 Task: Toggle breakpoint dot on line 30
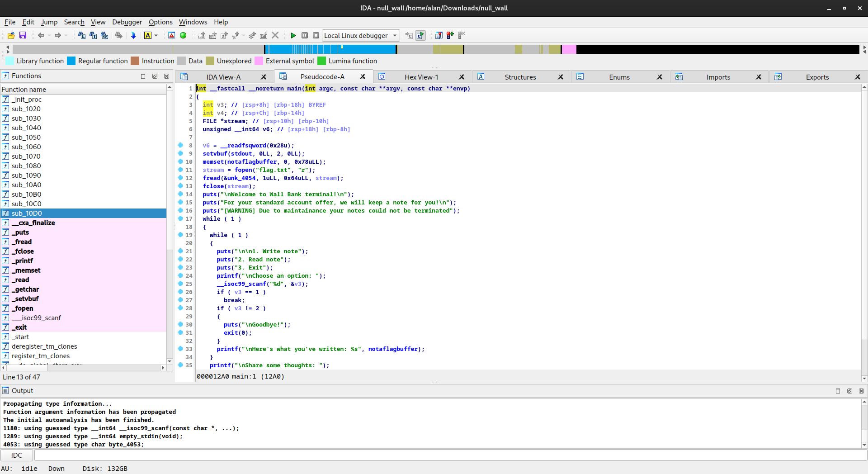tap(180, 324)
